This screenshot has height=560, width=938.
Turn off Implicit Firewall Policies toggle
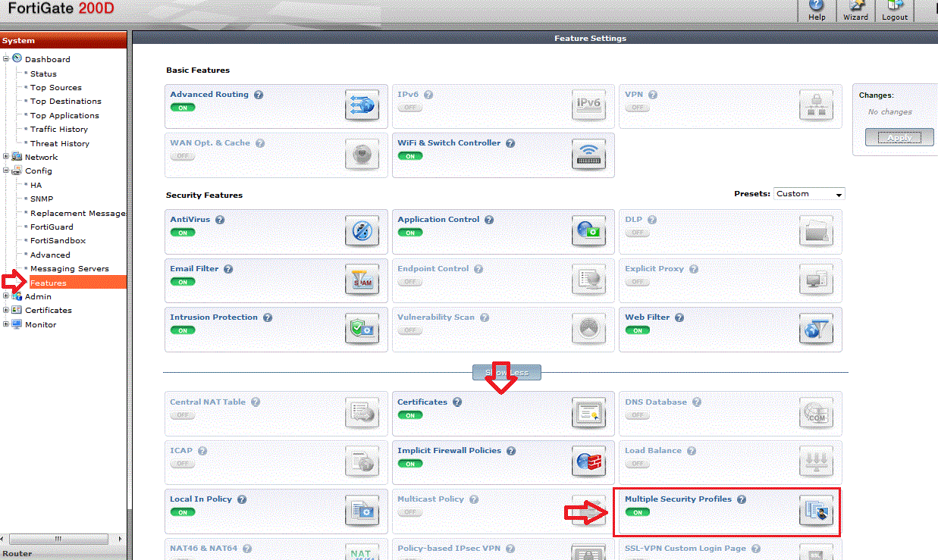click(x=409, y=464)
